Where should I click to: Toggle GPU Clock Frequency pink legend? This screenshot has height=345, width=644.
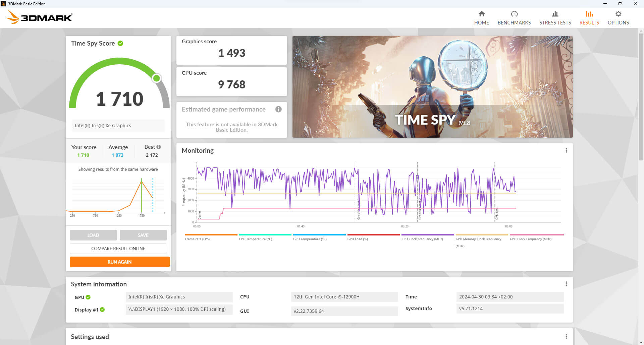537,234
